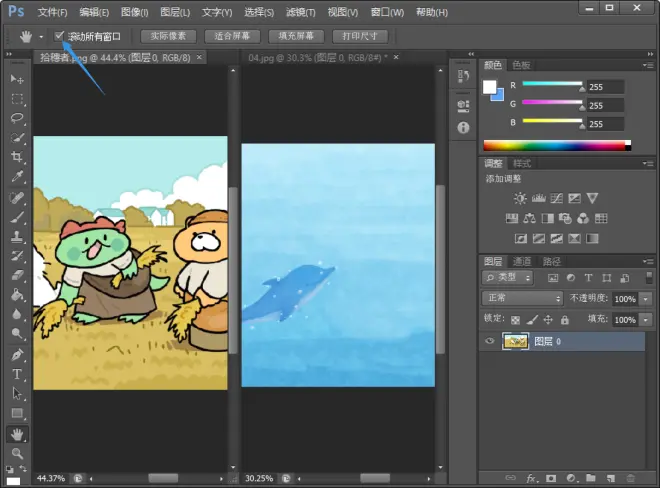
Task: Create a new layer icon
Action: (x=611, y=478)
